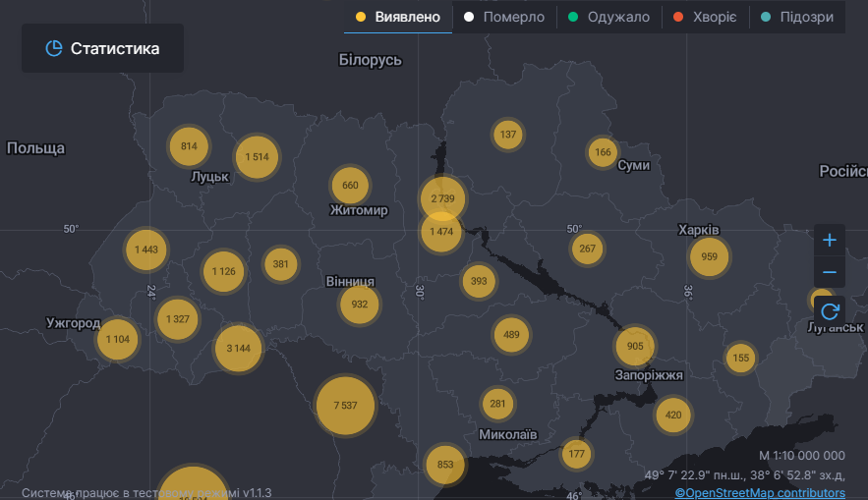The image size is (868, 500).
Task: Switch to the Підозри tab
Action: click(x=797, y=17)
